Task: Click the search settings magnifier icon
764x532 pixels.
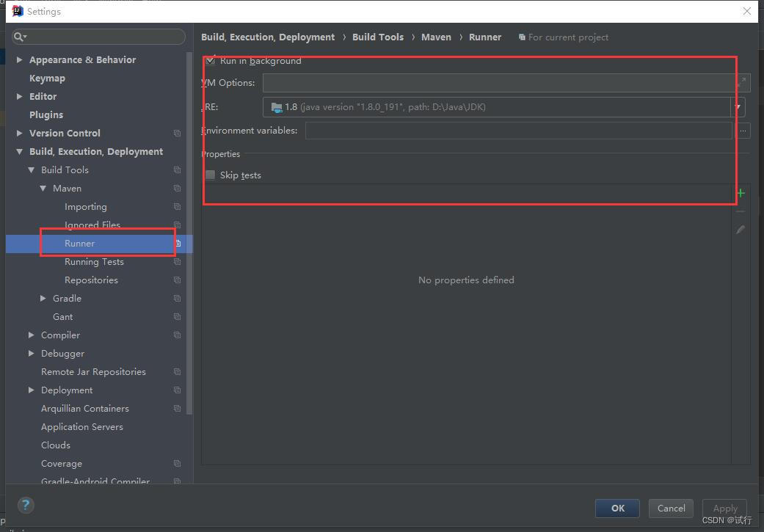Action: (x=19, y=37)
